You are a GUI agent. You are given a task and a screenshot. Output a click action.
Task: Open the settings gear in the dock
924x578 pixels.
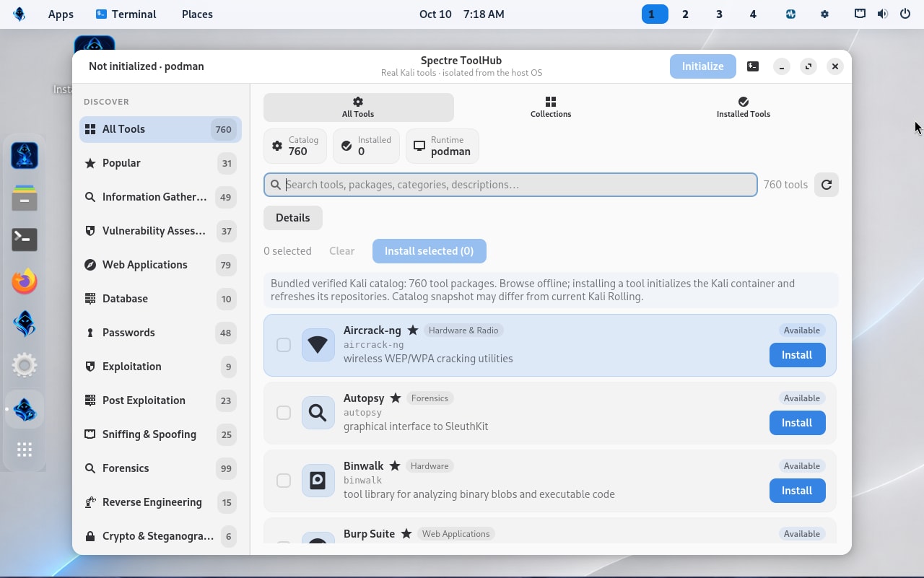(25, 366)
